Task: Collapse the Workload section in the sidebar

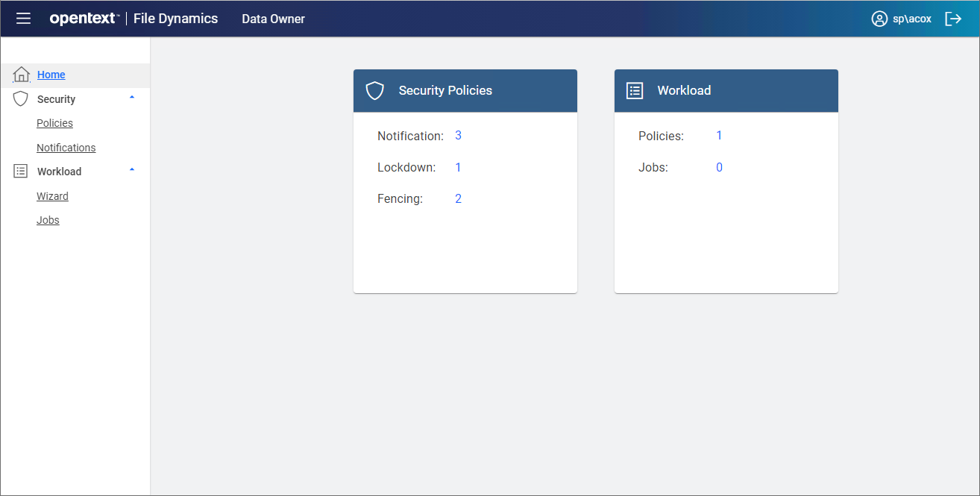Action: (x=132, y=170)
